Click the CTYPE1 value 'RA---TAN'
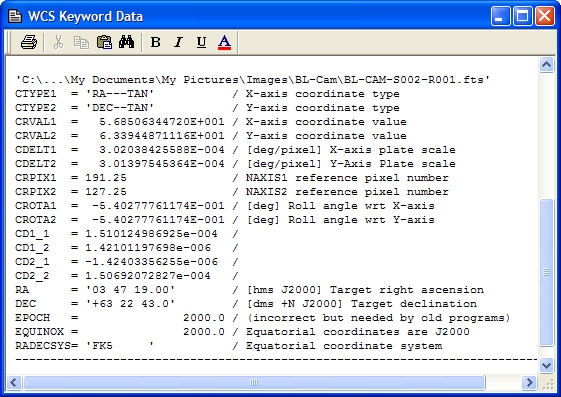The height and width of the screenshot is (397, 561). tap(119, 94)
